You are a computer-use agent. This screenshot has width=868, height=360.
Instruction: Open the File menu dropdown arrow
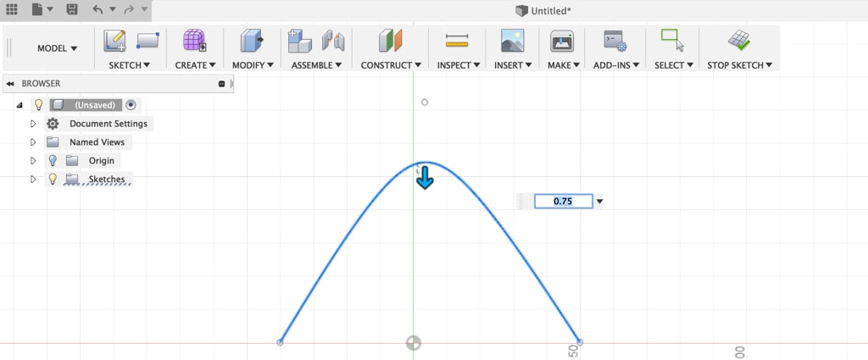[50, 9]
